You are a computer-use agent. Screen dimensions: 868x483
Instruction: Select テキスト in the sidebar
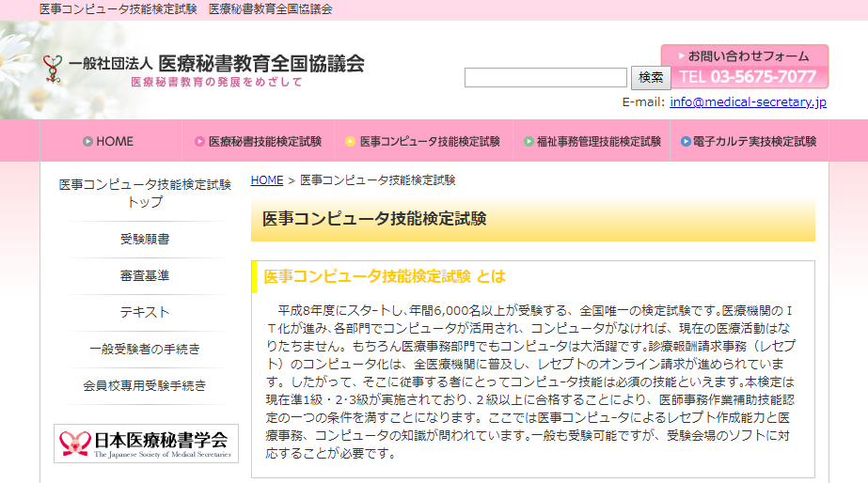coord(145,312)
